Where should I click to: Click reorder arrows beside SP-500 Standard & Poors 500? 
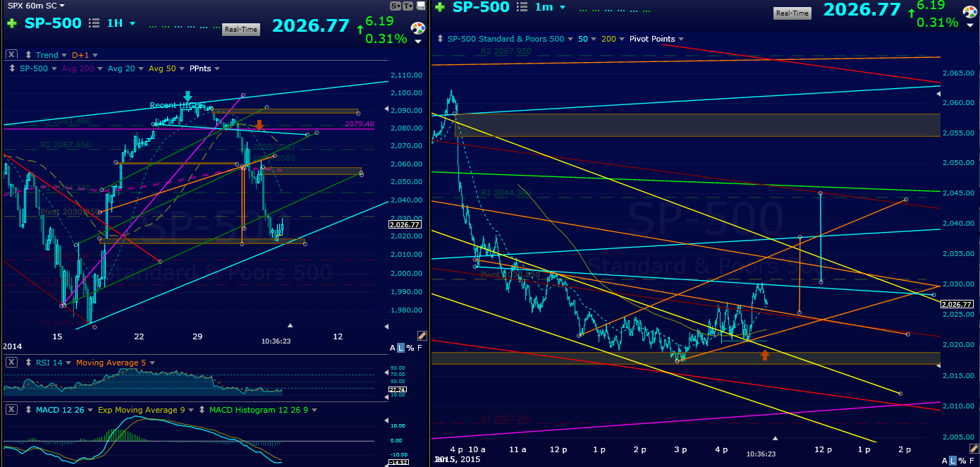441,39
